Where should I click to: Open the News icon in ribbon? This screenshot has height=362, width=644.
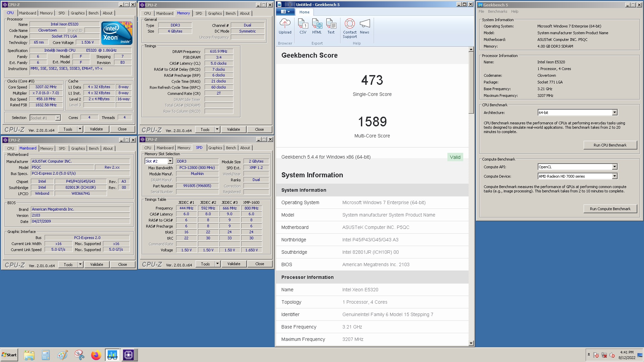(x=365, y=26)
